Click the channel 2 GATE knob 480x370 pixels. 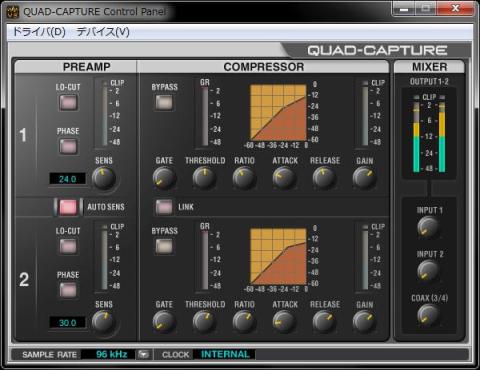[x=164, y=322]
